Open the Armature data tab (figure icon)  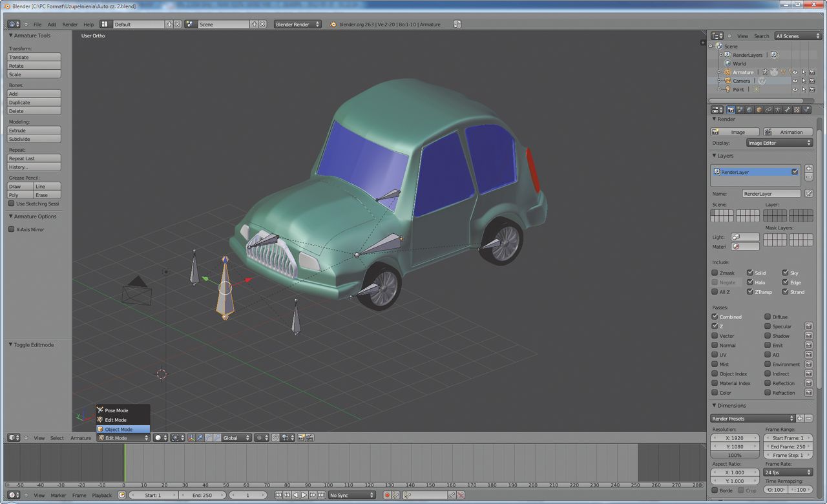click(x=777, y=110)
